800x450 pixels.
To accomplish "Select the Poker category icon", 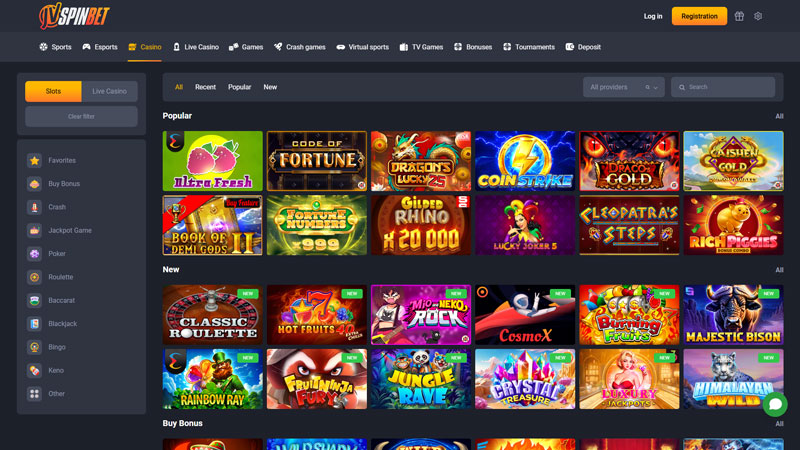I will pyautogui.click(x=34, y=254).
